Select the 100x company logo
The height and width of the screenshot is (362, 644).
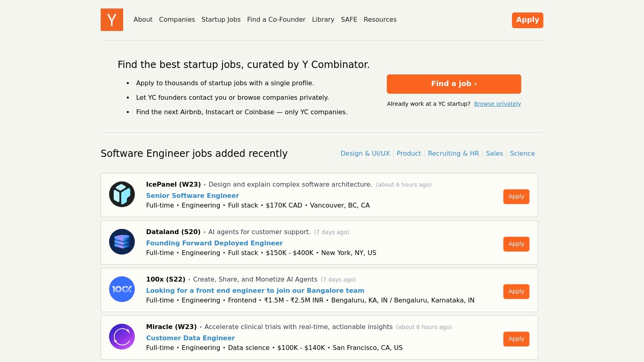[x=122, y=289]
